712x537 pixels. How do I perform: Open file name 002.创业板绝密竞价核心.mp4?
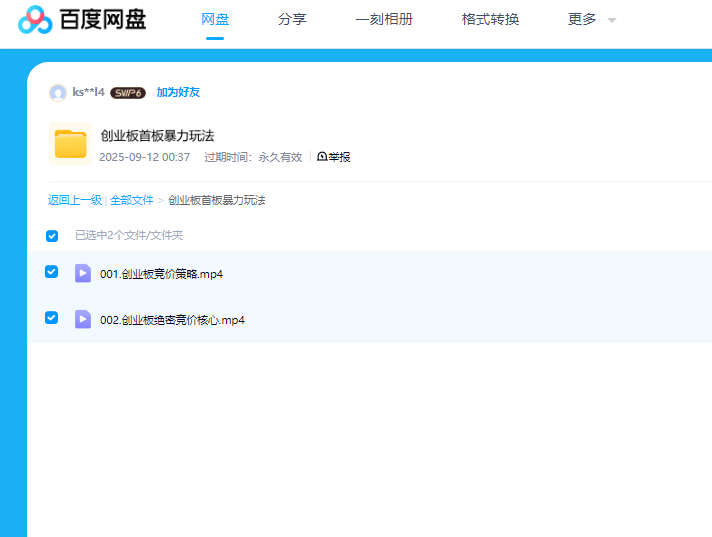click(x=172, y=320)
